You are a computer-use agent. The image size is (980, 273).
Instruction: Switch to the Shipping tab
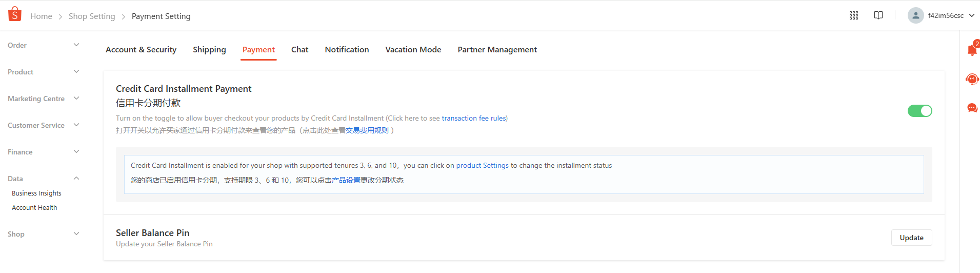click(209, 50)
